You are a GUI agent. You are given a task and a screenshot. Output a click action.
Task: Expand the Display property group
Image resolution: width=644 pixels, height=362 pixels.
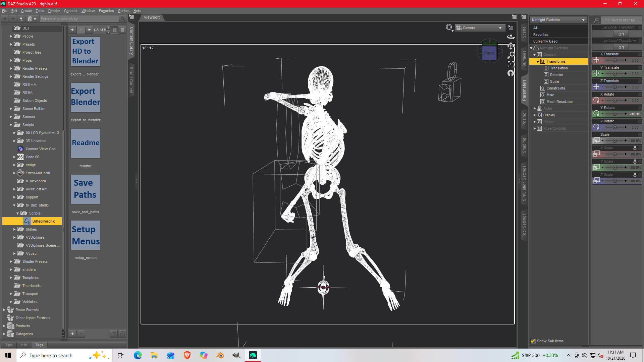(x=535, y=115)
